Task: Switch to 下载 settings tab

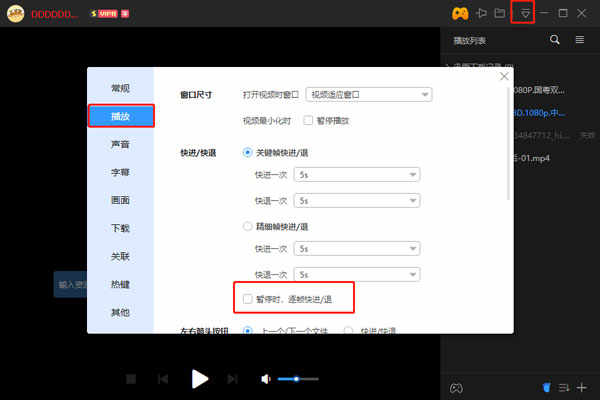Action: coord(121,229)
